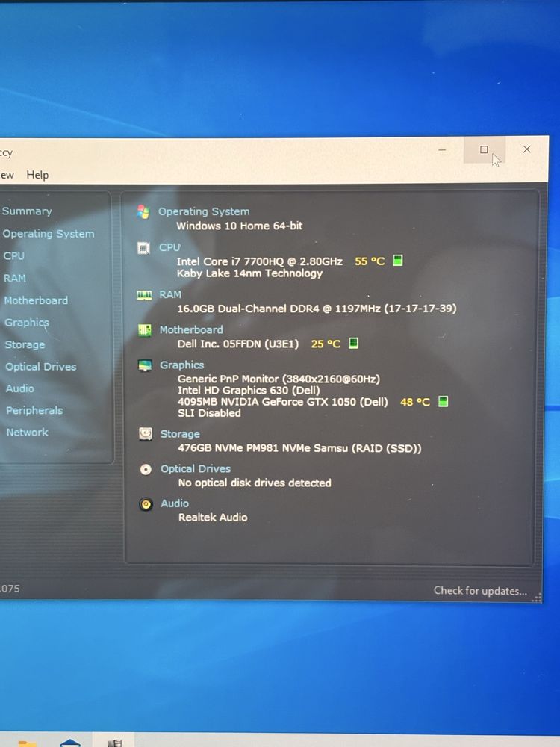The image size is (560, 747).
Task: Minimize the Speccy window
Action: coord(442,149)
